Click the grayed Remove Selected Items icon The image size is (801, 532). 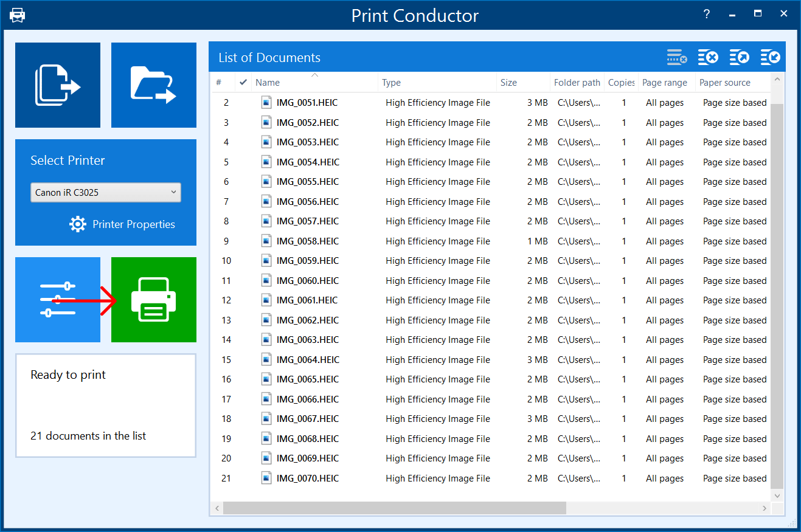pos(676,58)
